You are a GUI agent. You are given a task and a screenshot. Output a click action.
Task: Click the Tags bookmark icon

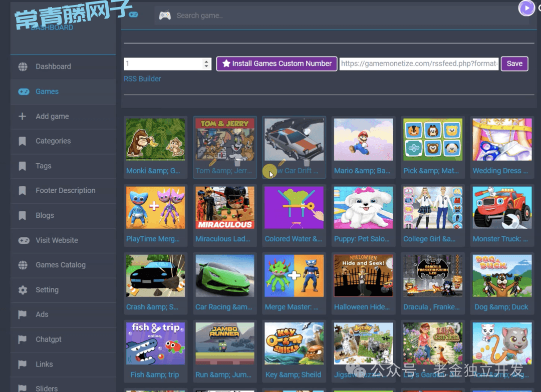pyautogui.click(x=23, y=166)
